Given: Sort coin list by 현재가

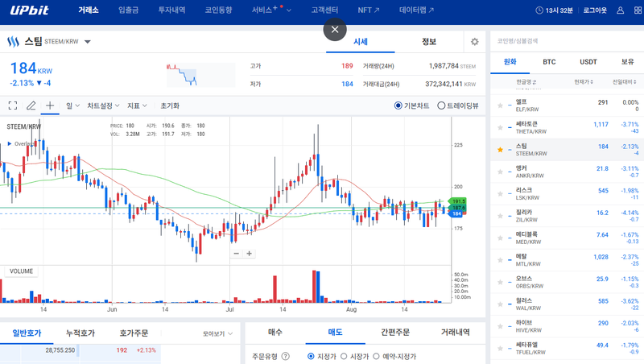Looking at the screenshot, I should click(x=583, y=82).
